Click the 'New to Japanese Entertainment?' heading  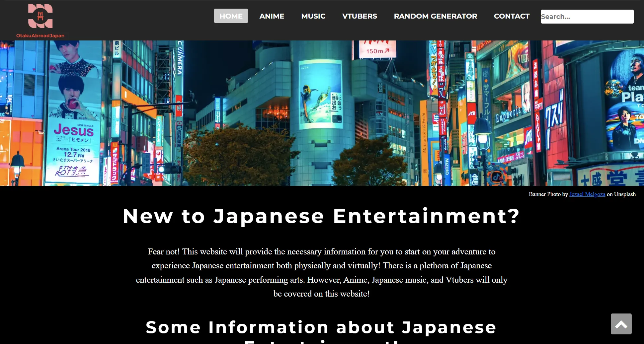click(321, 216)
